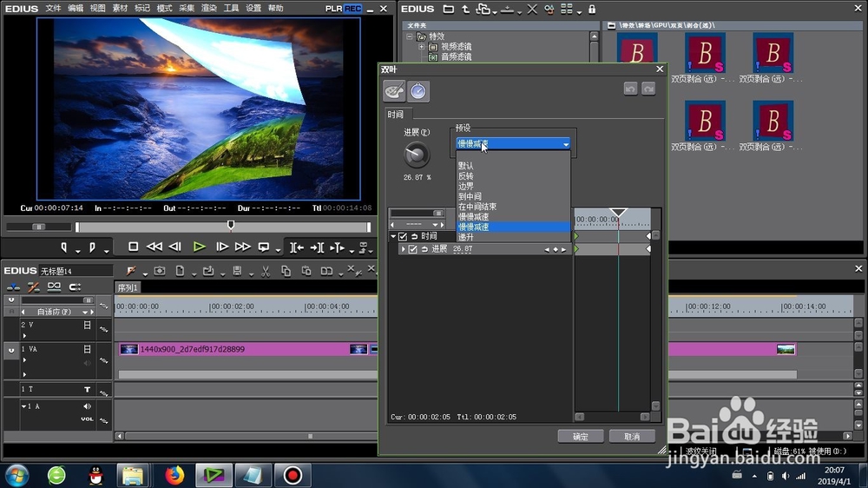Choose 反转 in preset list
The image size is (868, 488).
pyautogui.click(x=513, y=176)
